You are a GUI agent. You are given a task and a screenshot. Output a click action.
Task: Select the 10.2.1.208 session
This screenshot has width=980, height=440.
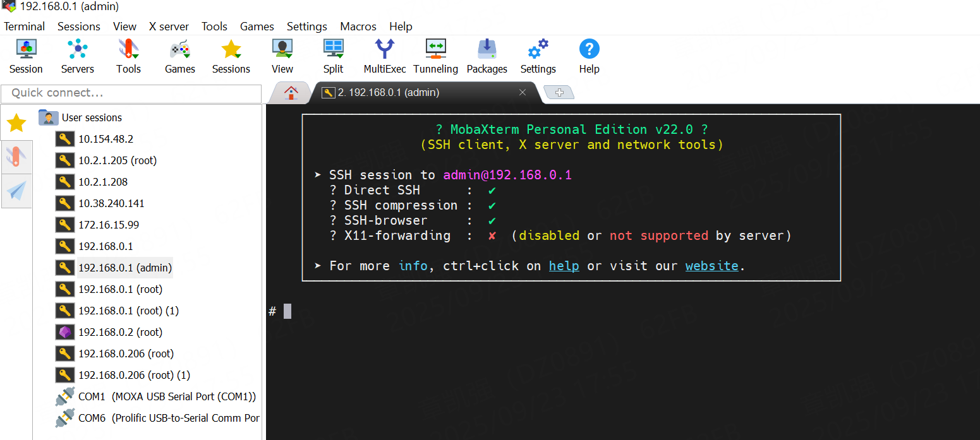coord(103,182)
